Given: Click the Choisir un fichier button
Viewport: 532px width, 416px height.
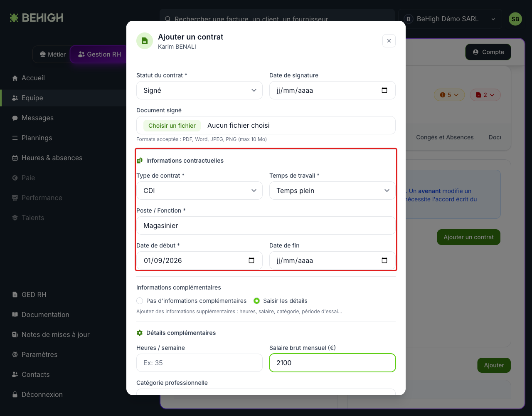Looking at the screenshot, I should click(x=172, y=126).
